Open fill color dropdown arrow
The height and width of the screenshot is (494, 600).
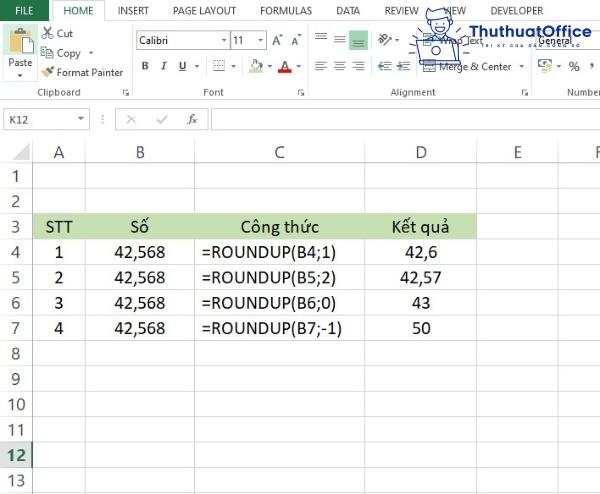[x=270, y=66]
